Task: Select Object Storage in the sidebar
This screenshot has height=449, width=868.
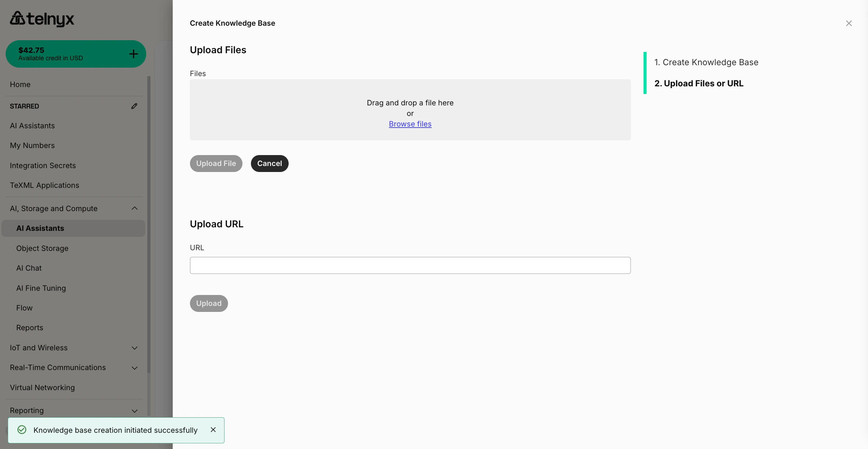Action: coord(42,248)
